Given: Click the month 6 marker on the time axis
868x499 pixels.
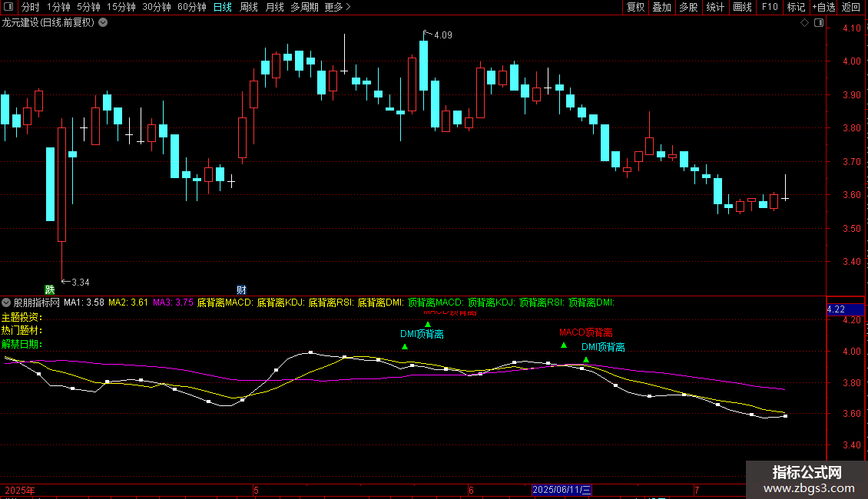Looking at the screenshot, I should pyautogui.click(x=471, y=490).
